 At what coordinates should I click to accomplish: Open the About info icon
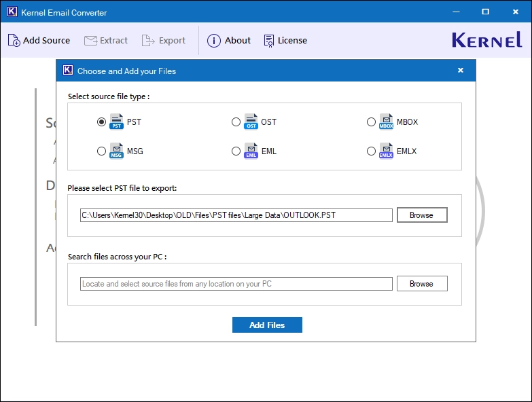(x=214, y=41)
